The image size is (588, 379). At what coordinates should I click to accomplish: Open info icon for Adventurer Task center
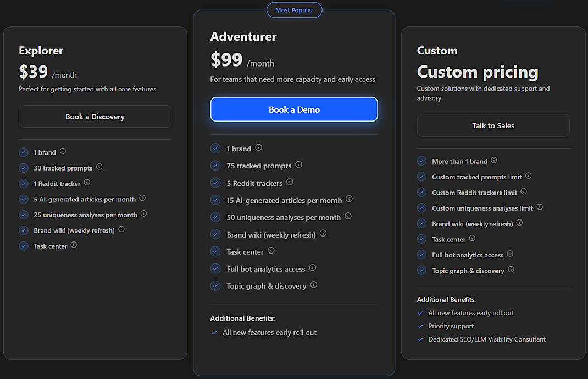271,251
